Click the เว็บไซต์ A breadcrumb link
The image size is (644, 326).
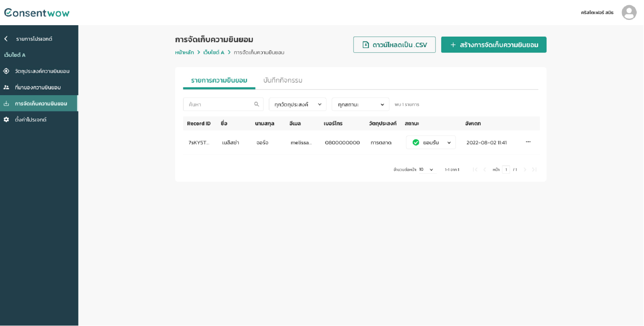coord(213,52)
